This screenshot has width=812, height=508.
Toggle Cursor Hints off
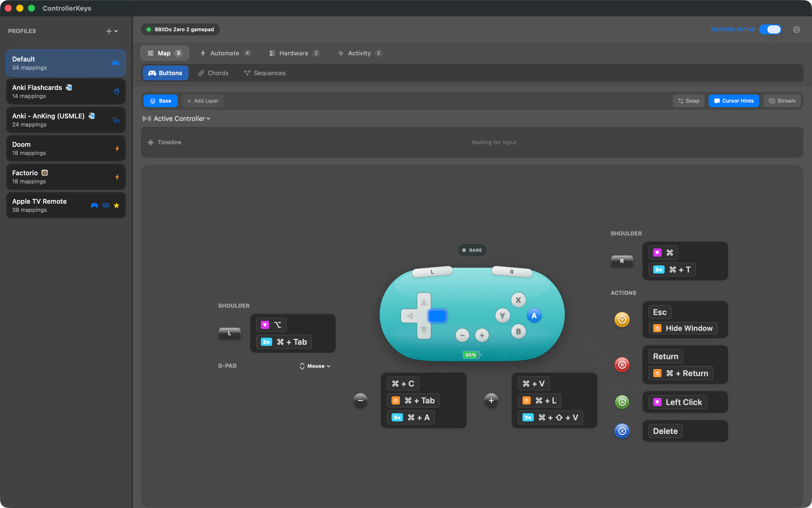[x=734, y=101]
